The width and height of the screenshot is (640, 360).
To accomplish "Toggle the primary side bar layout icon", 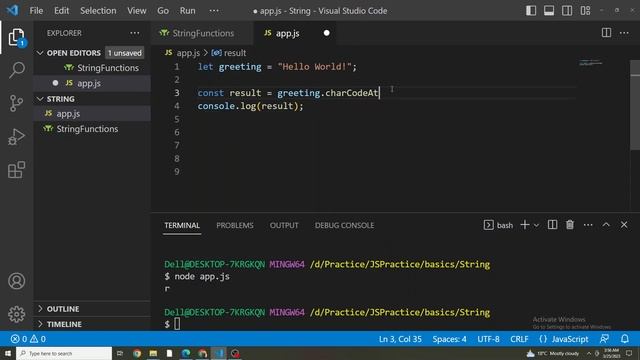I will coord(531,11).
